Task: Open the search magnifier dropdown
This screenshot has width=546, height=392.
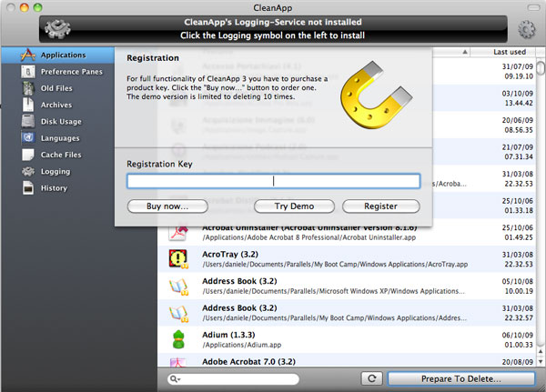Action: pyautogui.click(x=175, y=379)
